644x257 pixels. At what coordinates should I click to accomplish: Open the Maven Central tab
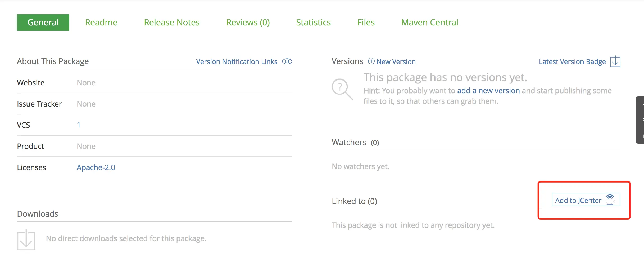click(x=430, y=23)
